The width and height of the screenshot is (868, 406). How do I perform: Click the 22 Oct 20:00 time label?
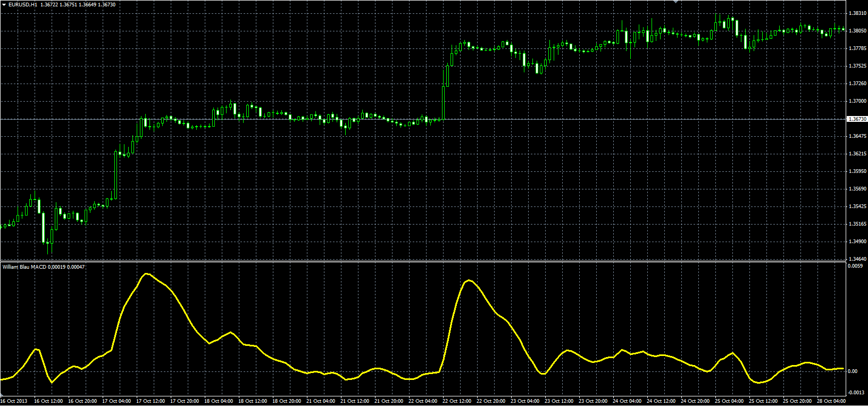point(491,401)
